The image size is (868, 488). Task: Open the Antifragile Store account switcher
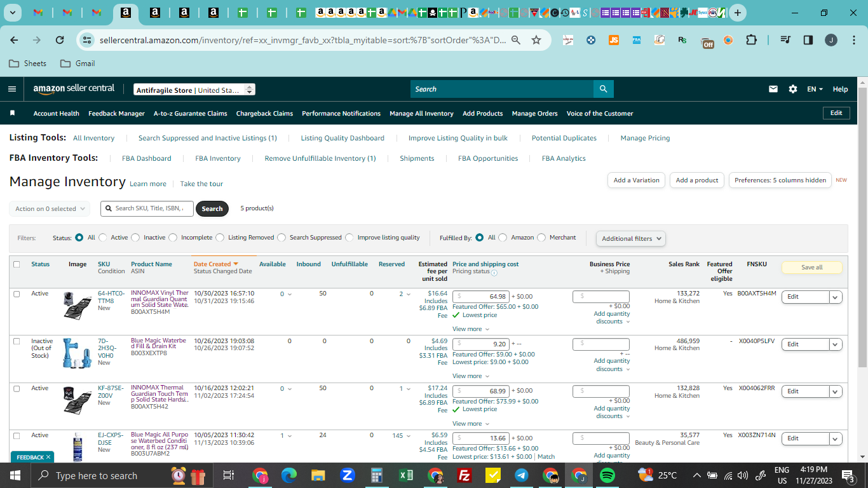(194, 90)
